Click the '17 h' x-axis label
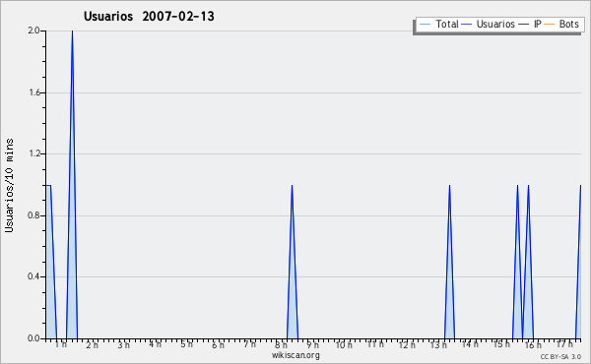The image size is (591, 364). click(564, 344)
